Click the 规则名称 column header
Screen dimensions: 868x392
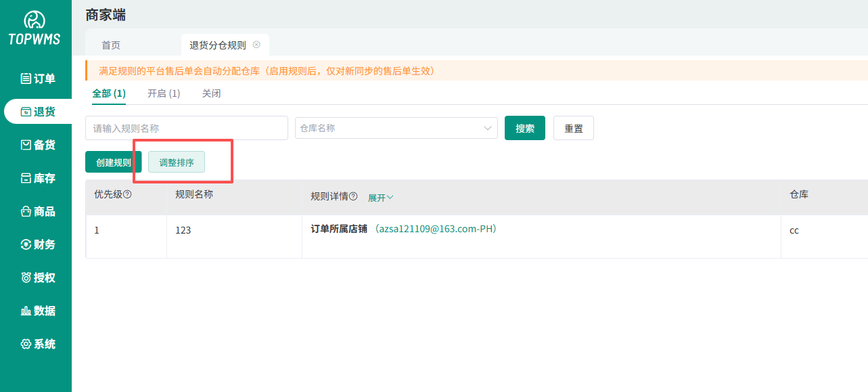point(194,194)
